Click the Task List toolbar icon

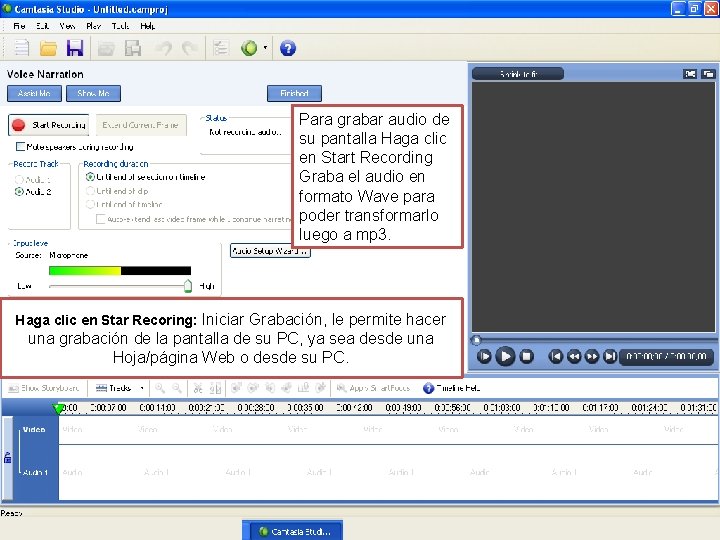click(x=220, y=48)
